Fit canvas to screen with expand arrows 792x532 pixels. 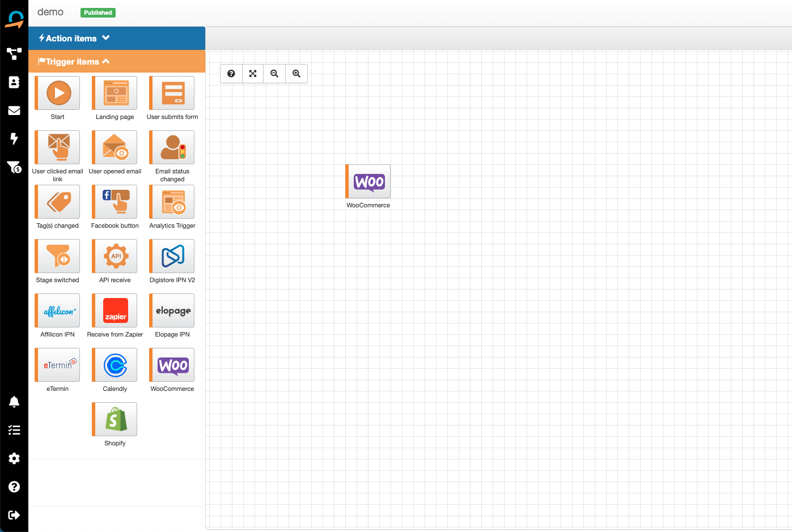[253, 74]
